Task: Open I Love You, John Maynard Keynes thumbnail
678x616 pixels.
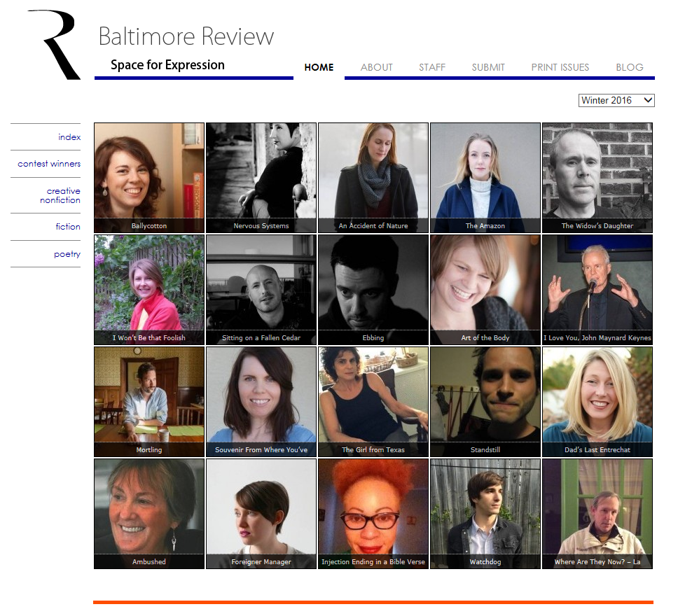Action: (597, 290)
